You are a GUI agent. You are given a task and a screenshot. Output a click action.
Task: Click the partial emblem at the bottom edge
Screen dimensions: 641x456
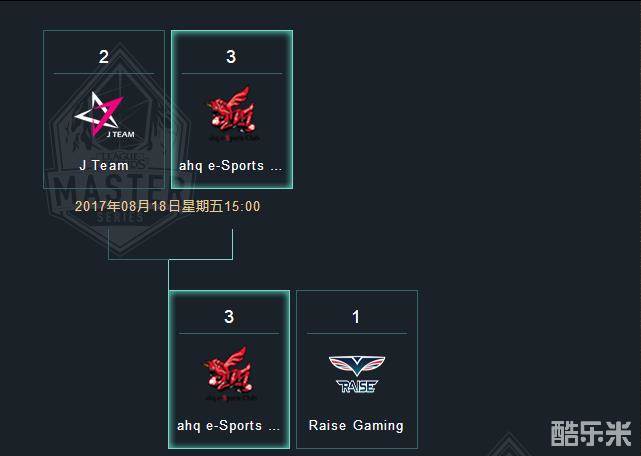click(508, 445)
